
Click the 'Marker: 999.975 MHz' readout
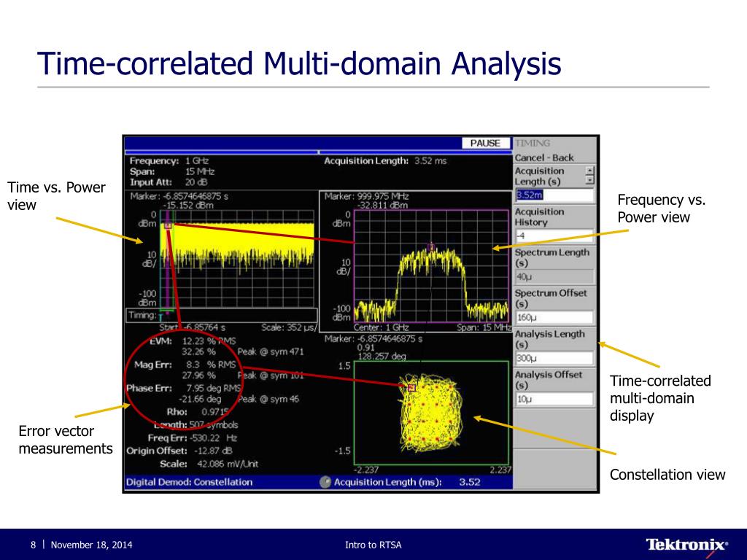point(367,196)
